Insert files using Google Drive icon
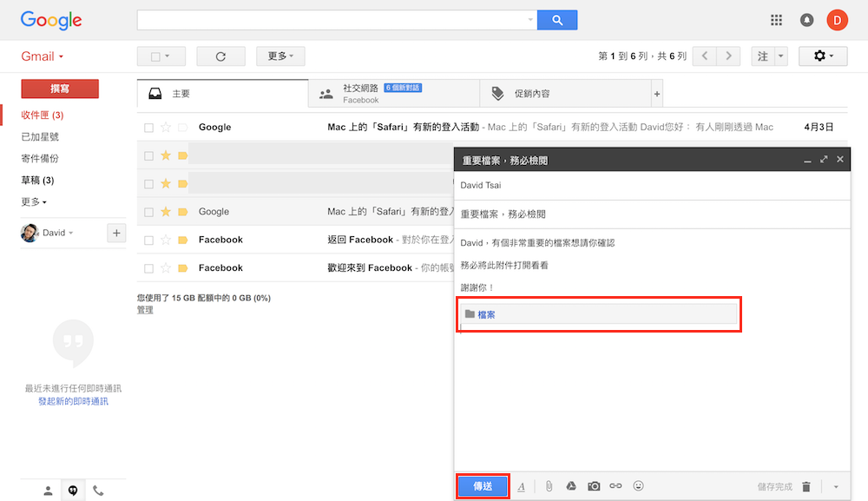This screenshot has height=501, width=868. [571, 487]
